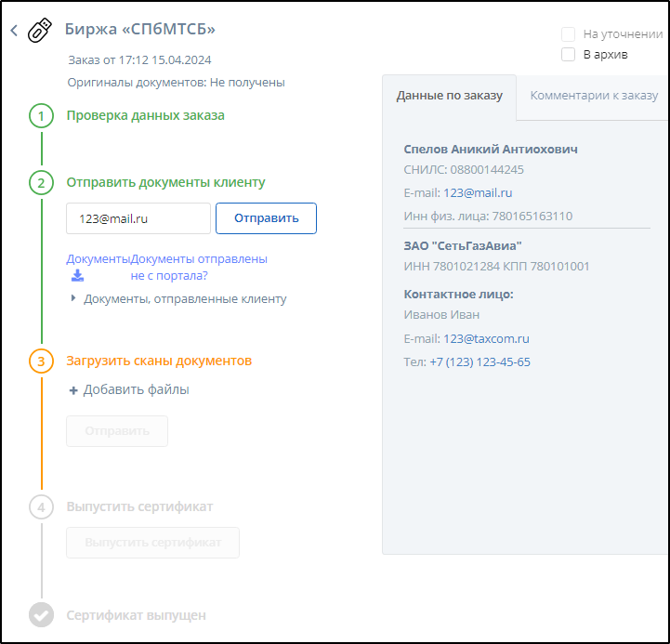Click the contact phone number link
Image resolution: width=670 pixels, height=644 pixels.
pyautogui.click(x=480, y=361)
